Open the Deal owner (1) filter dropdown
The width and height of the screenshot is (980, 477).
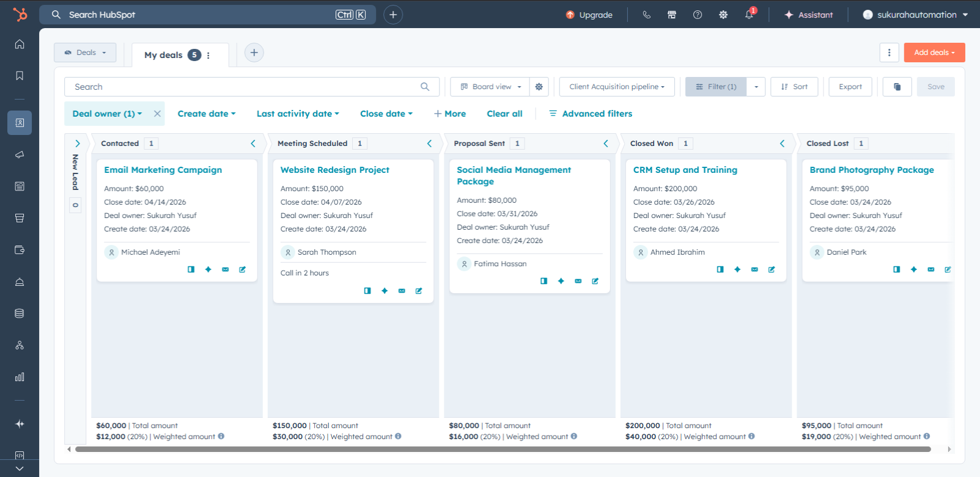pos(107,114)
